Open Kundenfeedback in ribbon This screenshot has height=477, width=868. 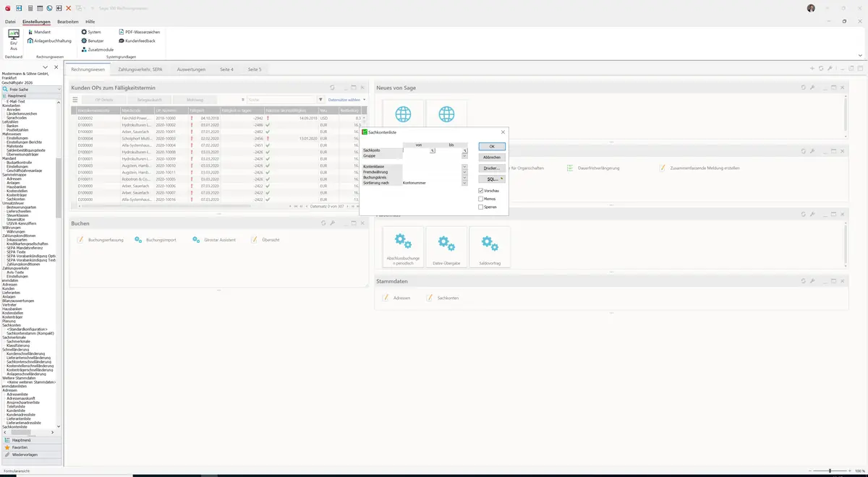point(137,40)
